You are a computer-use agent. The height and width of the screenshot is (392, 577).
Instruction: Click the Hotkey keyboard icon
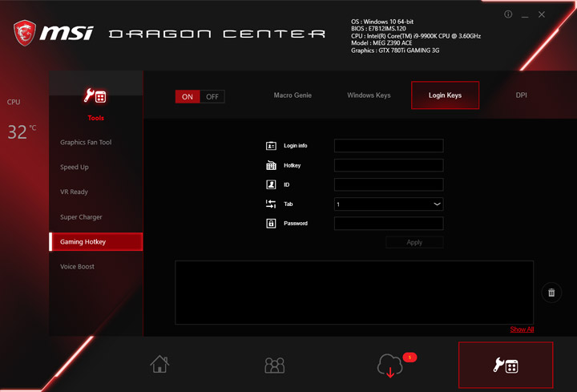pyautogui.click(x=271, y=165)
